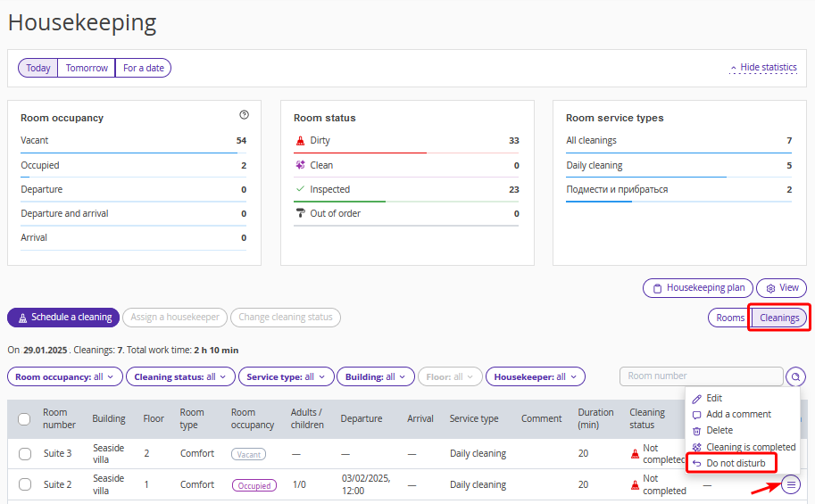Click the Room number search field
The height and width of the screenshot is (504, 815).
click(701, 376)
